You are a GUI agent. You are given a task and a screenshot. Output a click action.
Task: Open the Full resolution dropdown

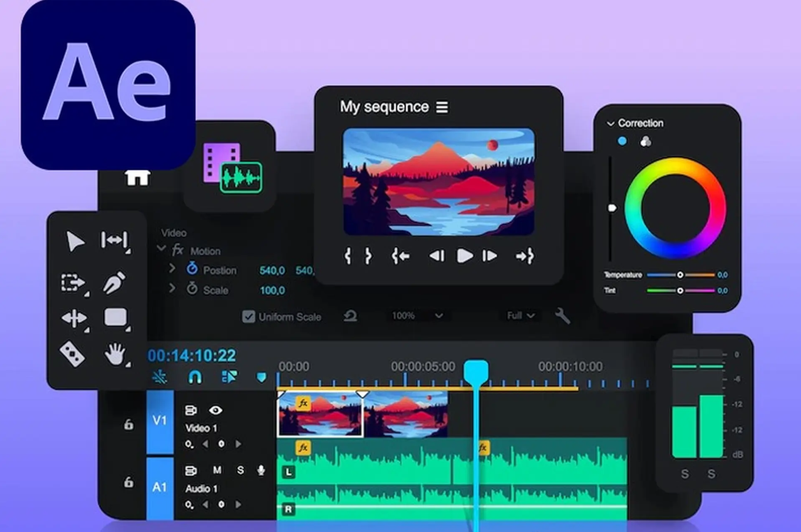(520, 316)
